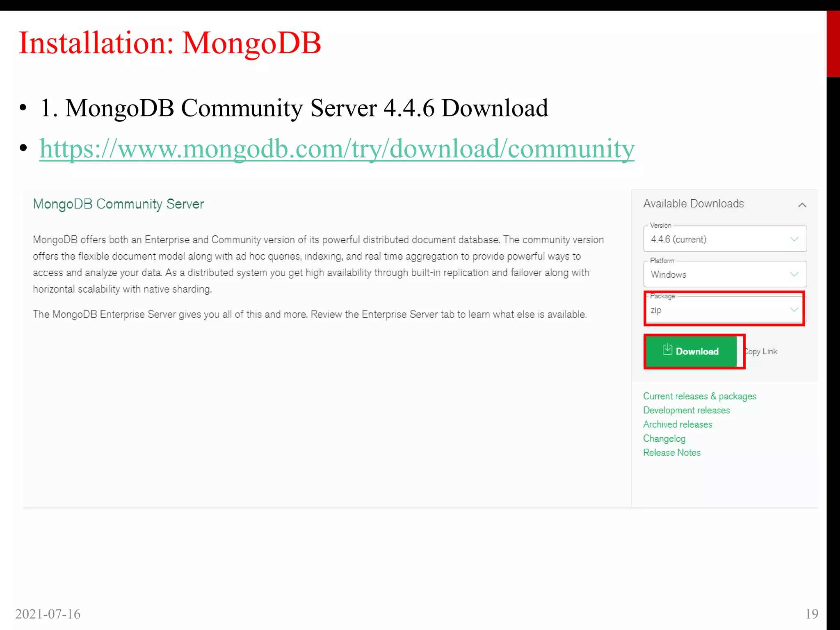Image resolution: width=840 pixels, height=630 pixels.
Task: Open the Release Notes link
Action: [x=672, y=452]
